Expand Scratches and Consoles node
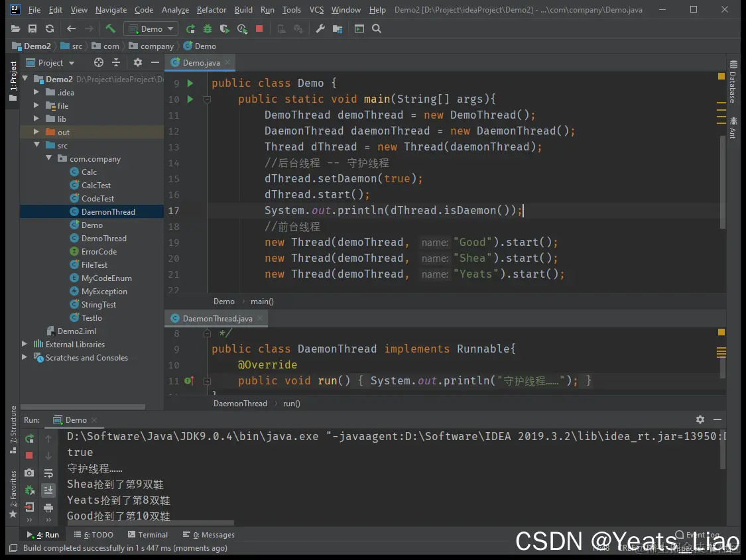 pos(25,357)
